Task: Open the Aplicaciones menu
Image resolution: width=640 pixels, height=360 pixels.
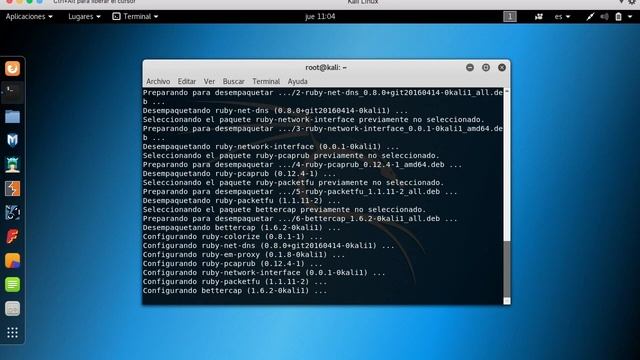Action: 29,16
